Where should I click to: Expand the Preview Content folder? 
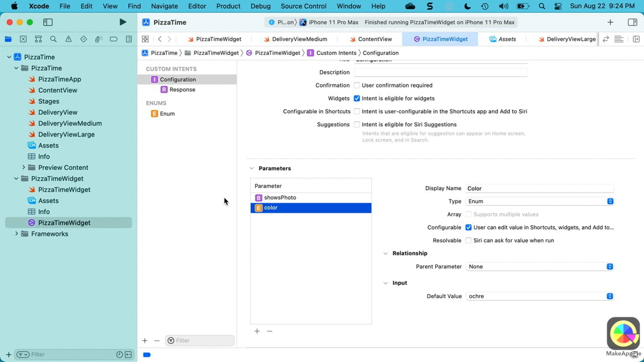[x=23, y=167]
